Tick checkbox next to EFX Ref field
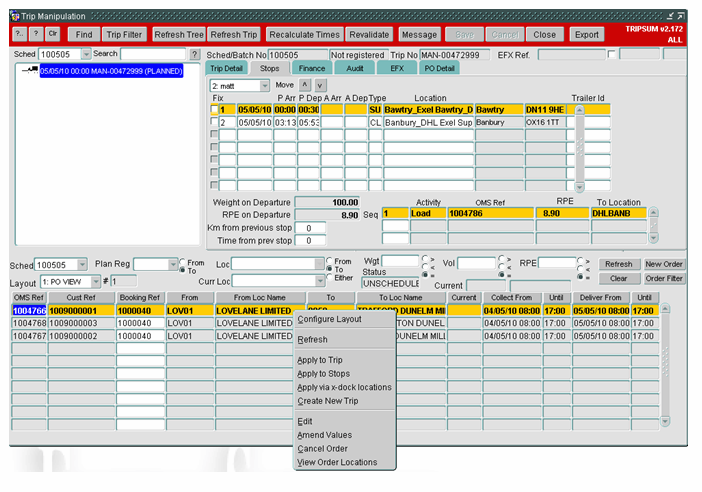The width and height of the screenshot is (702, 492). [x=612, y=54]
